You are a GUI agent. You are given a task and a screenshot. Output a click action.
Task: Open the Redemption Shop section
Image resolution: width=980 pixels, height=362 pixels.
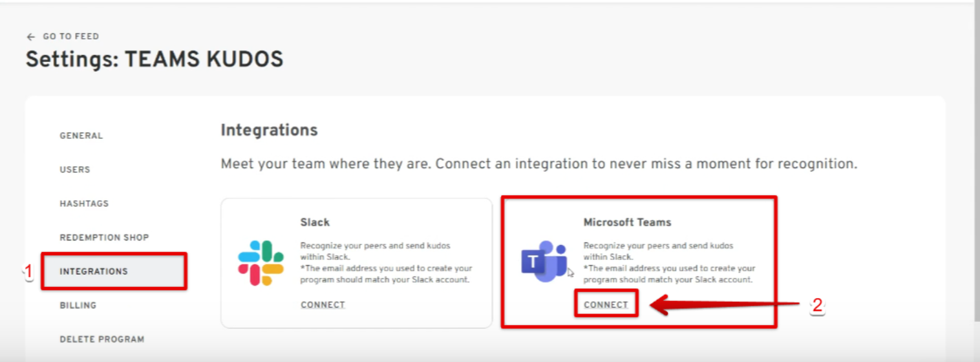[104, 237]
